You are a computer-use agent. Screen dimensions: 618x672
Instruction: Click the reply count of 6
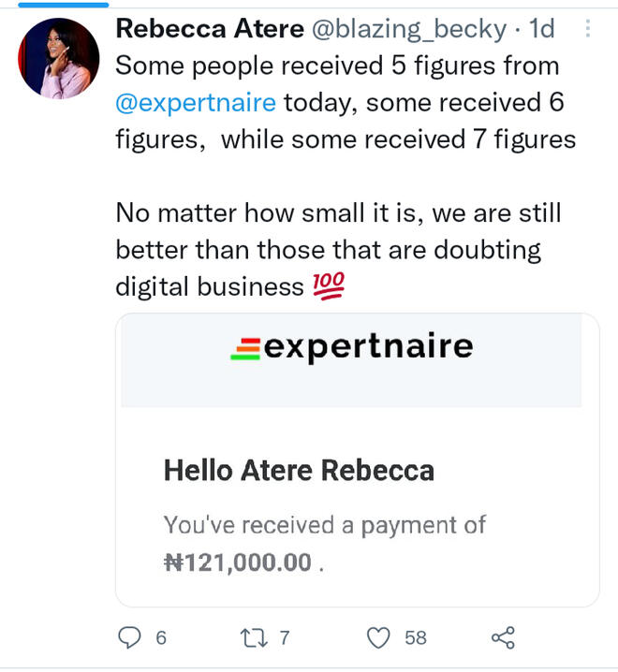161,638
